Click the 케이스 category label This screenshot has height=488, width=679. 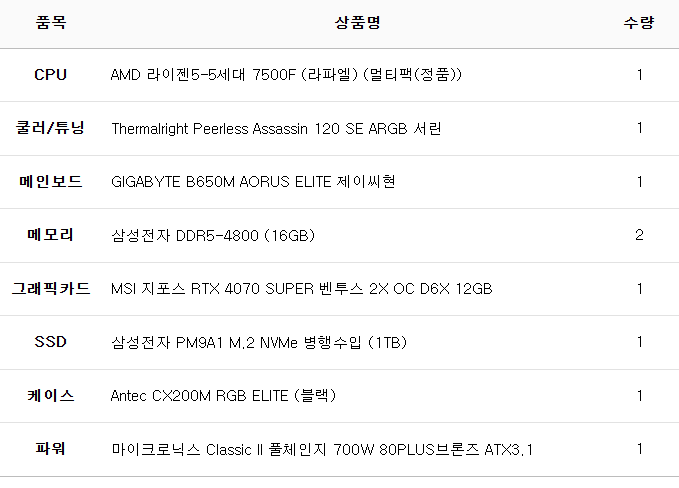pos(50,396)
